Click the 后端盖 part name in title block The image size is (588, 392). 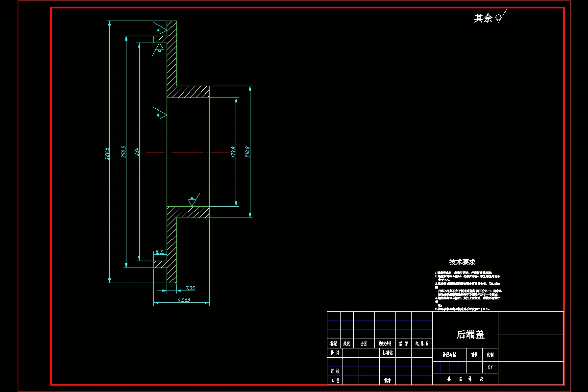(x=470, y=335)
